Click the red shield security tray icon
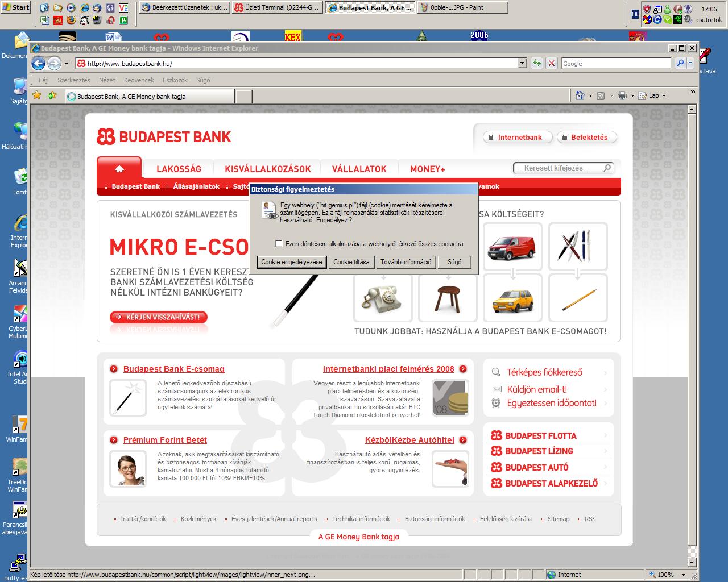Viewport: 728px width, 582px height. tap(647, 9)
